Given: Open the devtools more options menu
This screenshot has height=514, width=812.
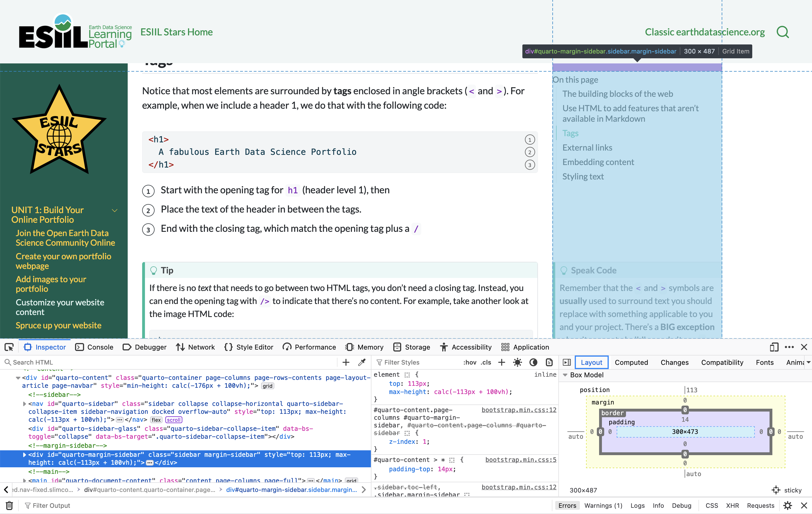Looking at the screenshot, I should point(789,347).
